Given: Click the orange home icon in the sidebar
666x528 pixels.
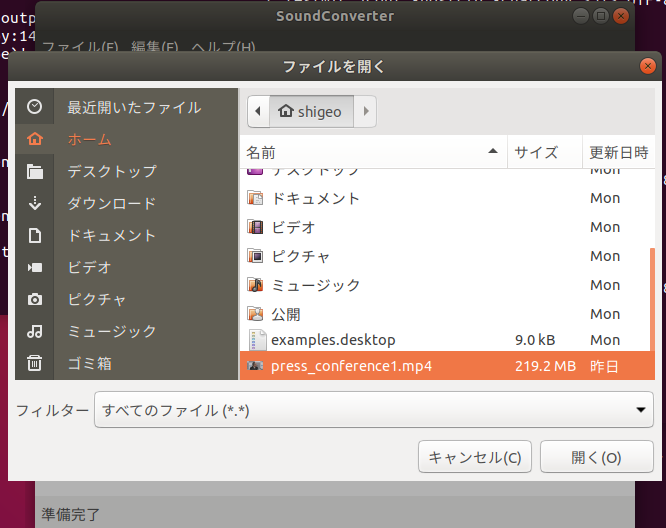Looking at the screenshot, I should [34, 139].
